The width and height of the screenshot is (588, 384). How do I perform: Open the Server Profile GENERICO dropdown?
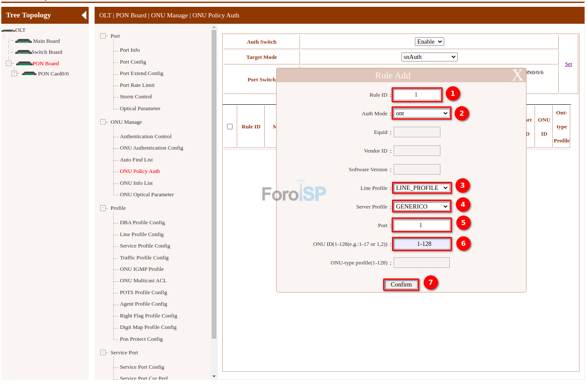tap(422, 206)
